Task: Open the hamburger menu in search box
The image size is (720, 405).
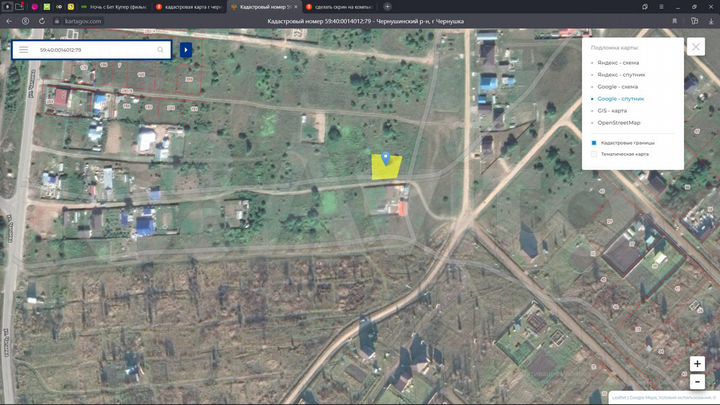Action: 23,50
